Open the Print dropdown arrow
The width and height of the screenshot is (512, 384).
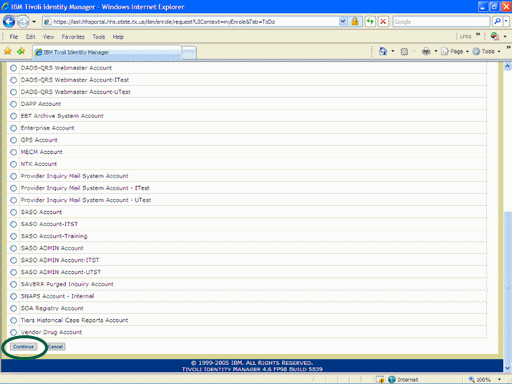[x=436, y=51]
